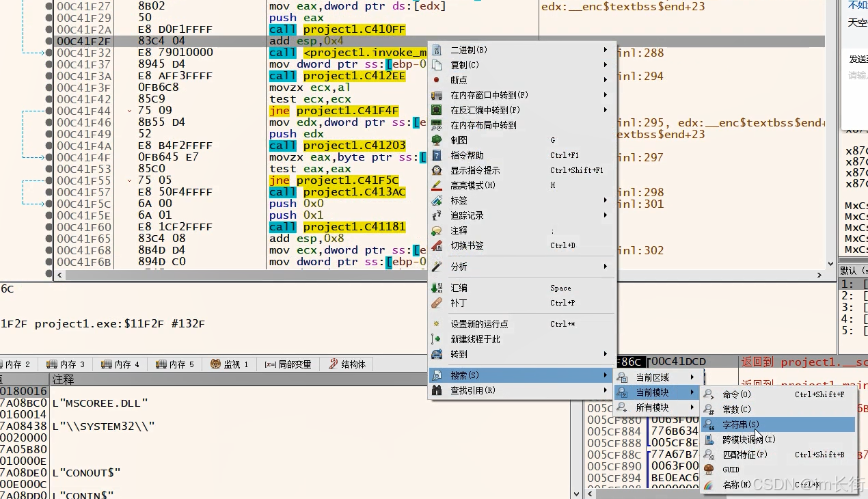Viewport: 868px width, 499px height.
Task: Expand the 复制(C) submenu arrow
Action: coord(606,65)
